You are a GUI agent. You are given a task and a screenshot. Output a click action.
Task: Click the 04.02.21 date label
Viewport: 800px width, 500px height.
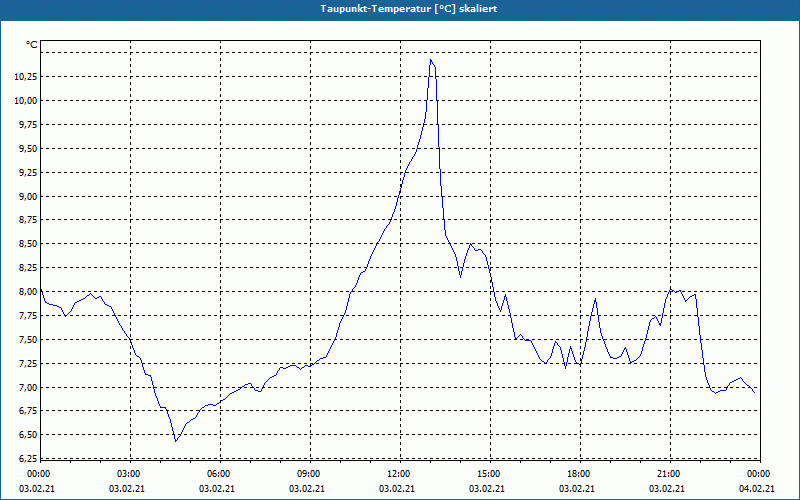click(757, 489)
